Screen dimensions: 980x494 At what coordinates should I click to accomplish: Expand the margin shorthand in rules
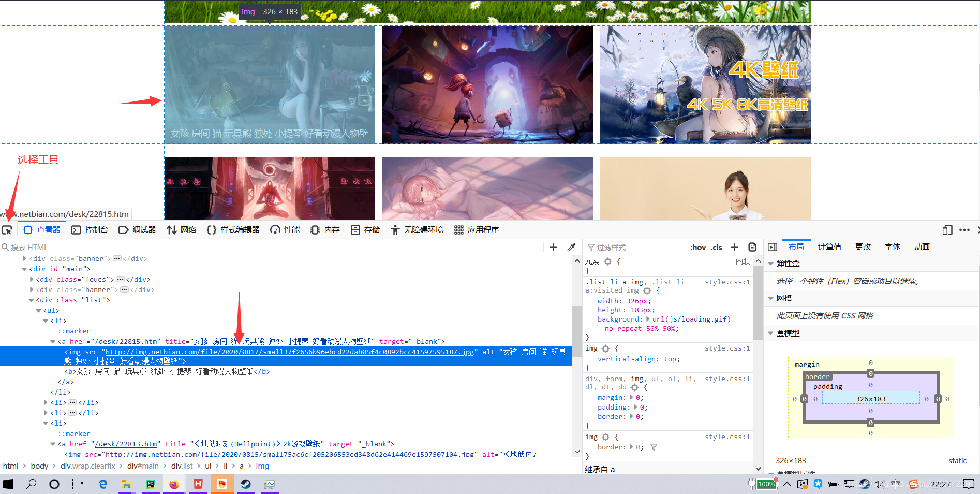631,398
